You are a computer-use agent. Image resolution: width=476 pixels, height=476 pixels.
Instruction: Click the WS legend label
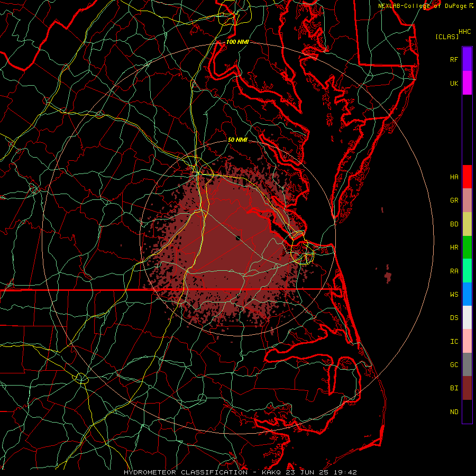tap(454, 295)
